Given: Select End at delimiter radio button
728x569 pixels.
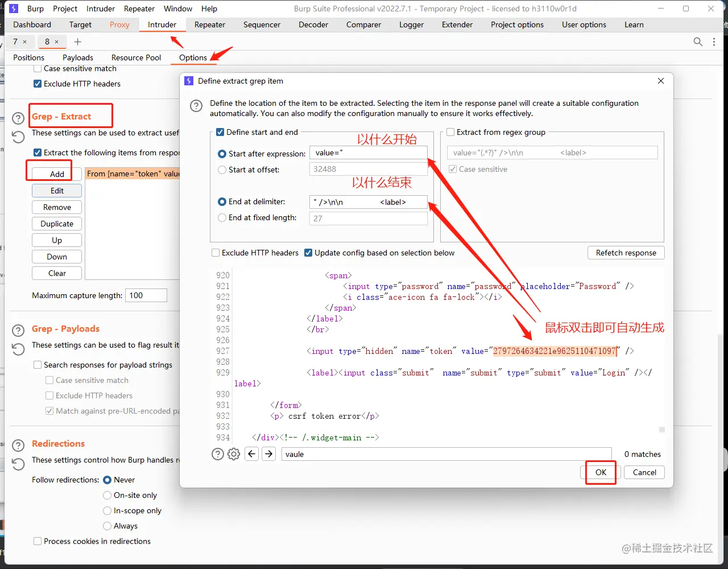Looking at the screenshot, I should point(222,201).
